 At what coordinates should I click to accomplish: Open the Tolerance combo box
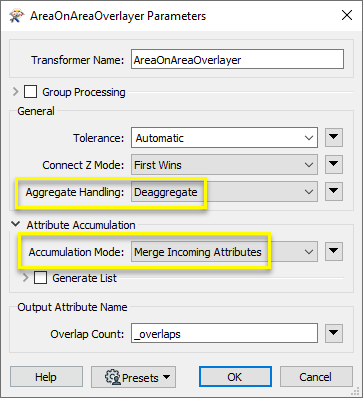pos(224,138)
